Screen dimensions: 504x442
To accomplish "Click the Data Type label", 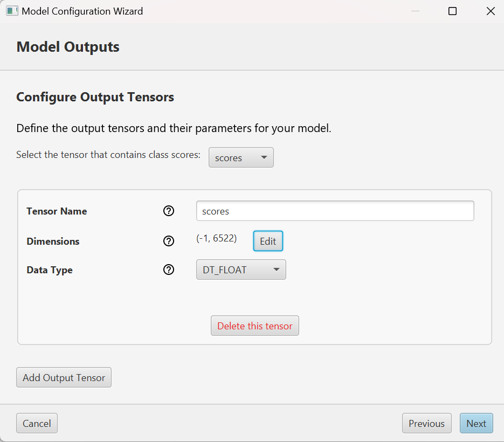I will pos(50,270).
